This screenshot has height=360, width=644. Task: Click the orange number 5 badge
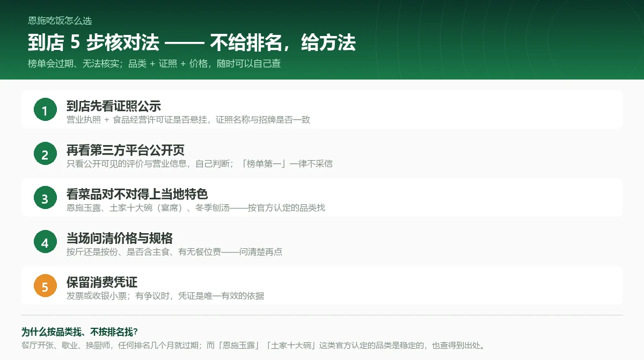click(45, 286)
